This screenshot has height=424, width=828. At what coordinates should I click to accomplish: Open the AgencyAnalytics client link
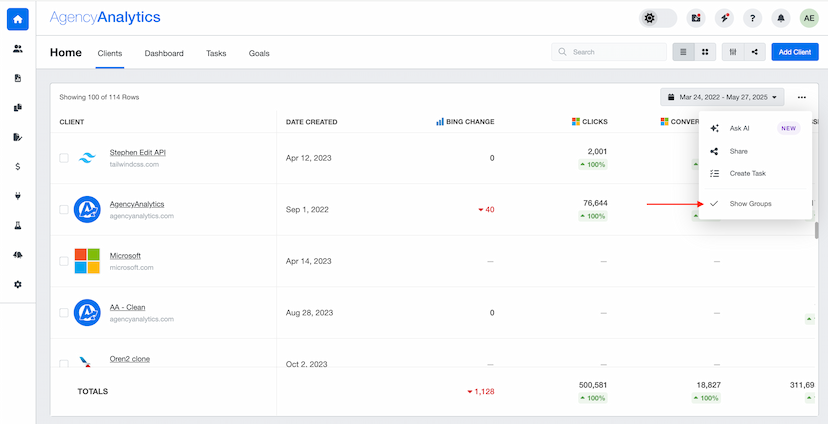137,204
